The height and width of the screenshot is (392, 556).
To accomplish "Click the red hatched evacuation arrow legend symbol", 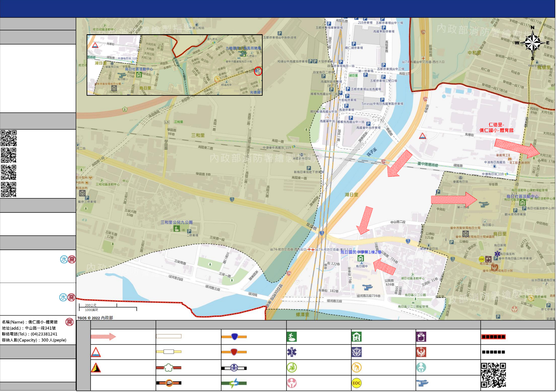I will click(104, 337).
